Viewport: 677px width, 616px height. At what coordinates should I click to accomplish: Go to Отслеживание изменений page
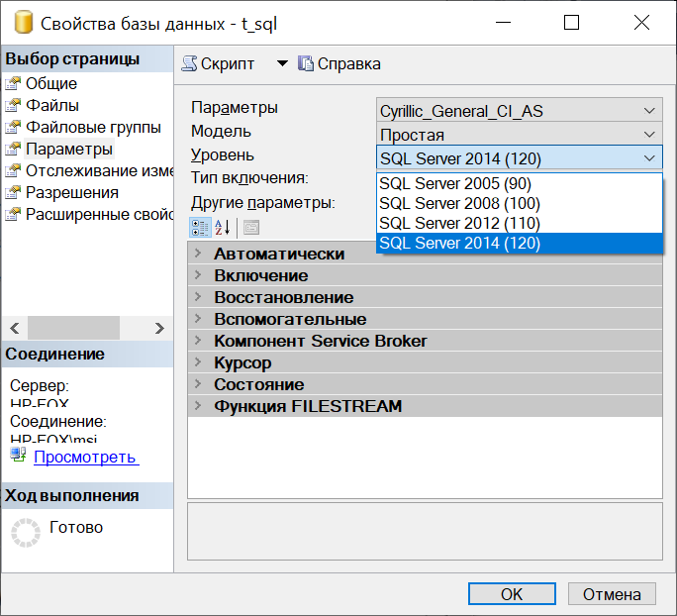(x=99, y=170)
